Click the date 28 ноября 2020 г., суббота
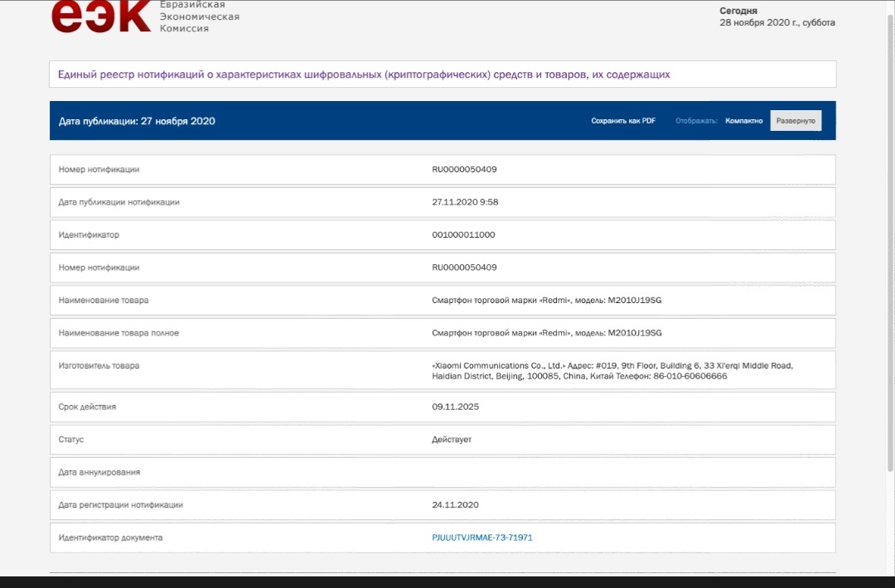 point(776,23)
